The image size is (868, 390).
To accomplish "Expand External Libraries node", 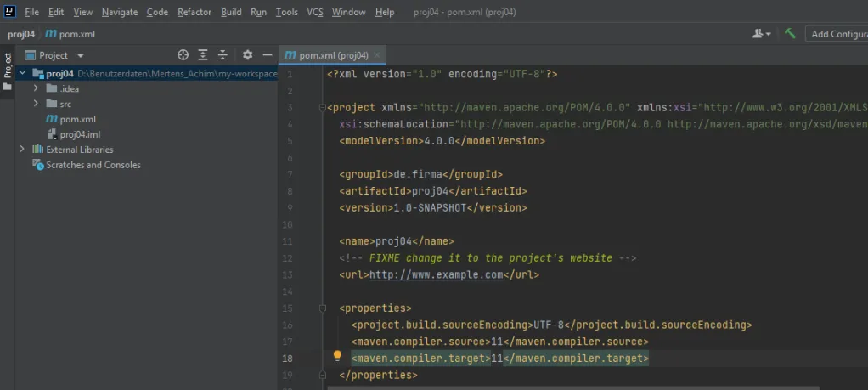I will 22,149.
